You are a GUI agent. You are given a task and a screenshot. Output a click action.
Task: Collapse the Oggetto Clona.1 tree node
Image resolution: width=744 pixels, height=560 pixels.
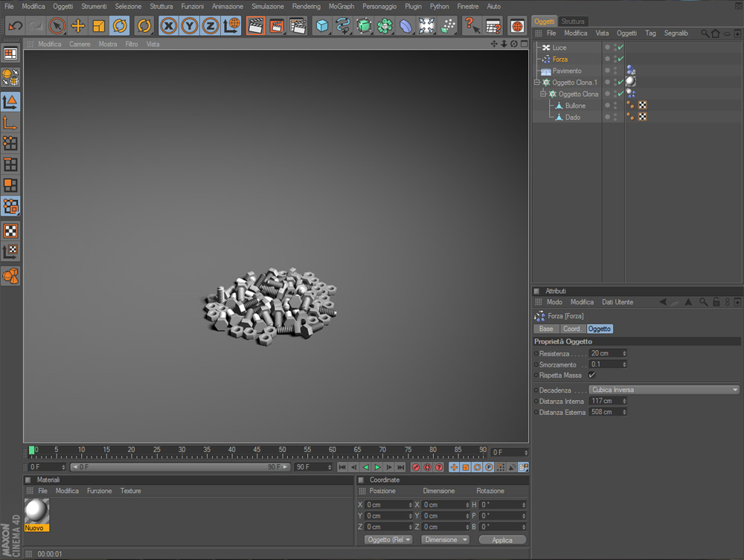536,83
